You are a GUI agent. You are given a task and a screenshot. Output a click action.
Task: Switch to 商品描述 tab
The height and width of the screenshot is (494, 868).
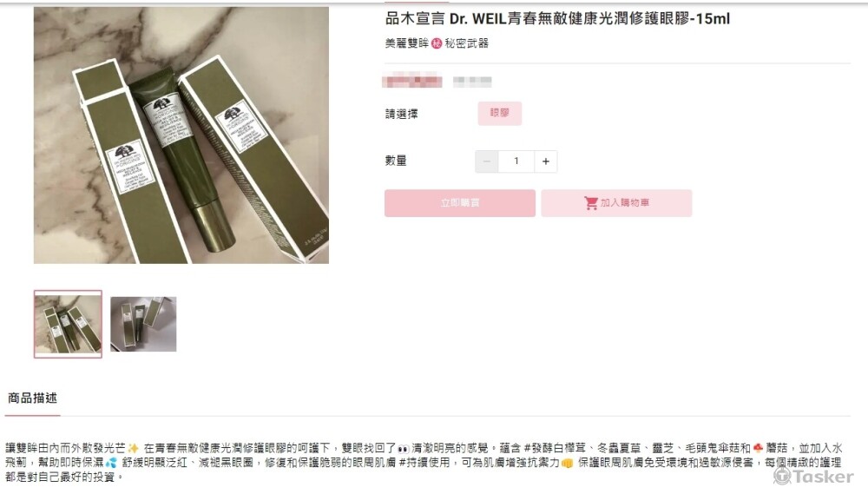32,398
